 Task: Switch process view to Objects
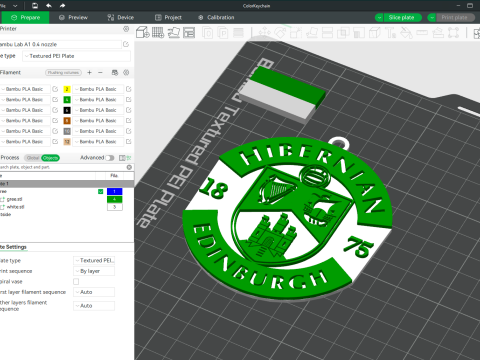pos(51,158)
